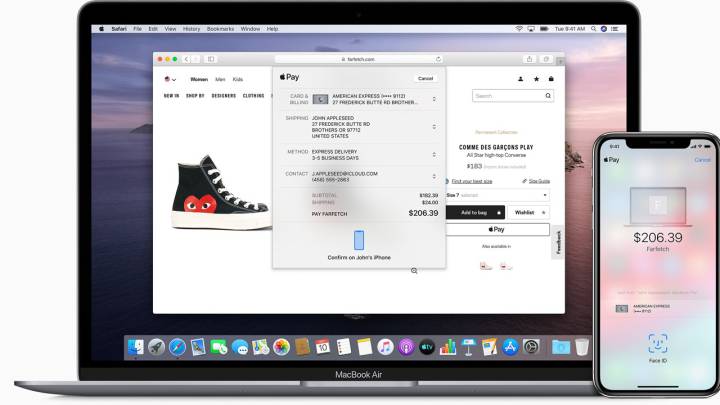Screen dimensions: 720x405
Task: Open the Downloads folder in Dock
Action: pyautogui.click(x=561, y=348)
